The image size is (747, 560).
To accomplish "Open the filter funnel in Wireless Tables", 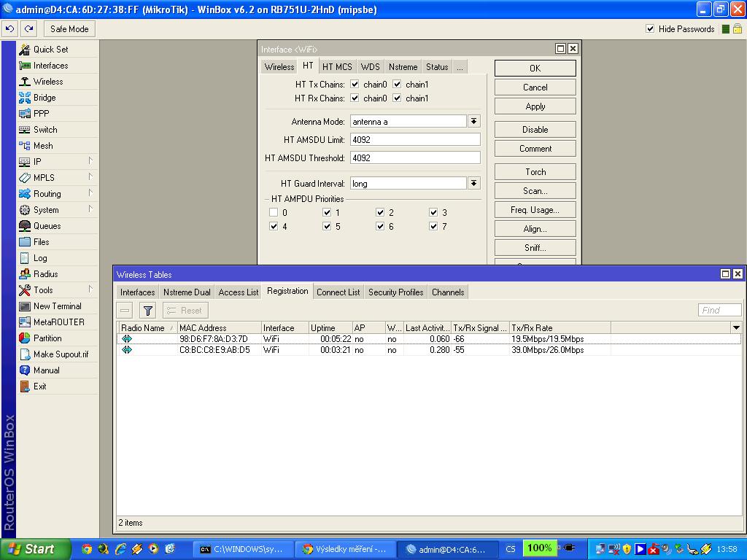I will [147, 311].
